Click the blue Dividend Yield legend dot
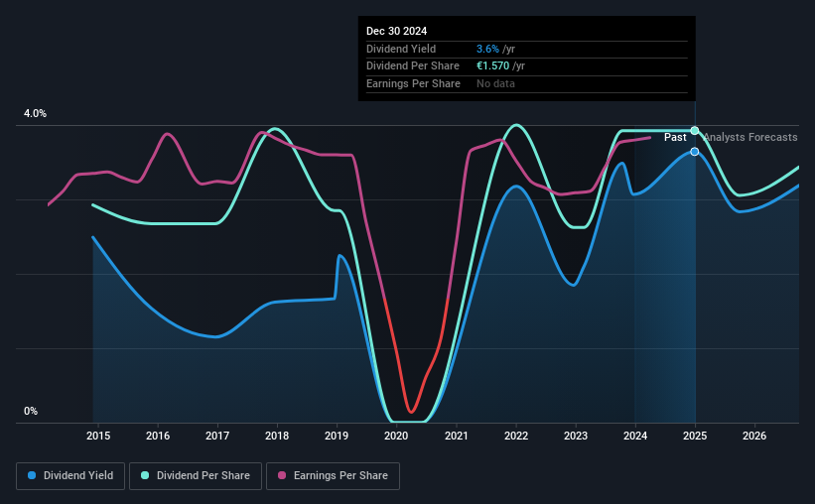 pyautogui.click(x=32, y=475)
